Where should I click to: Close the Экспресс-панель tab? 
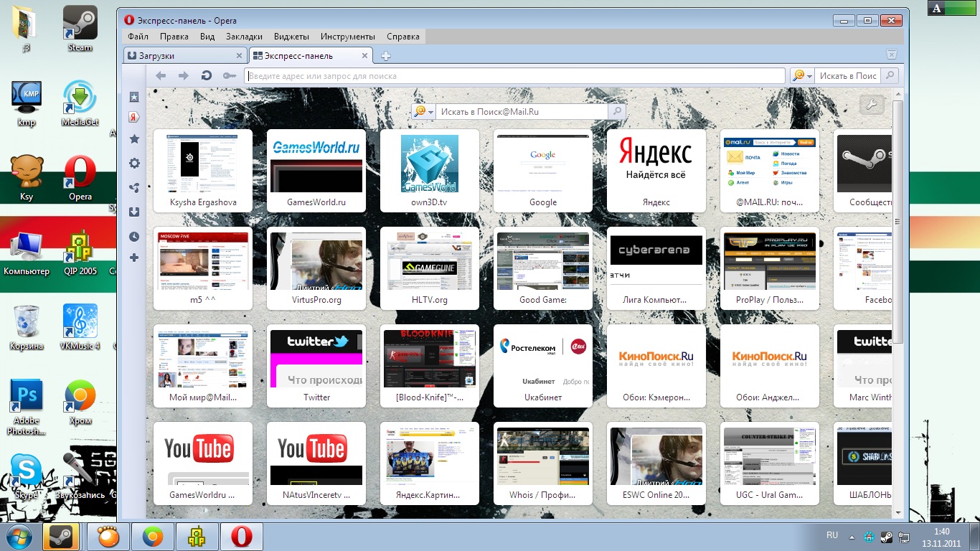364,55
